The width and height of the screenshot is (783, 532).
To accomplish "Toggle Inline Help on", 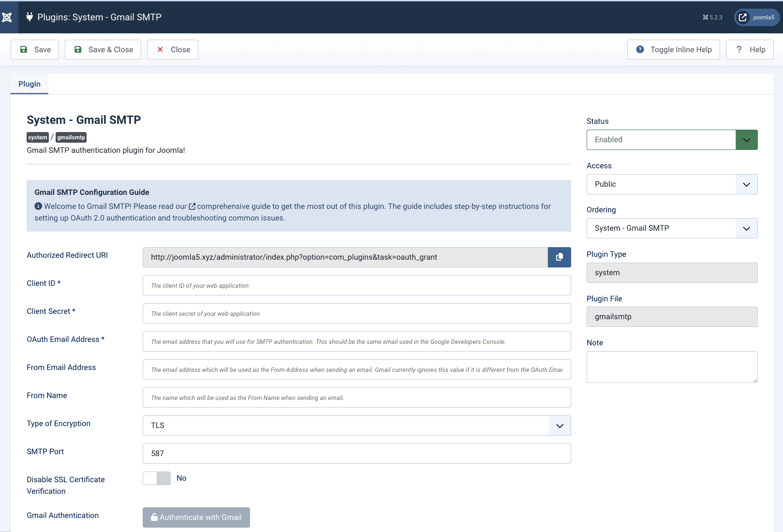I will click(x=673, y=50).
